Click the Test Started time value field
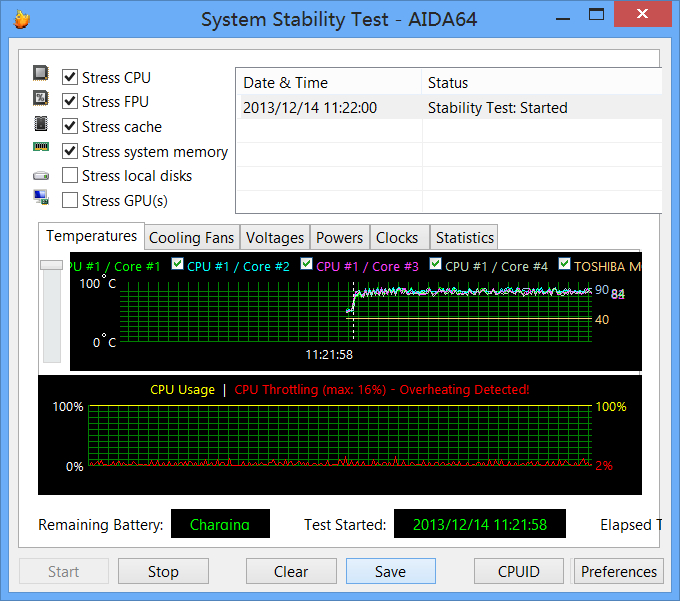680x601 pixels. [480, 523]
